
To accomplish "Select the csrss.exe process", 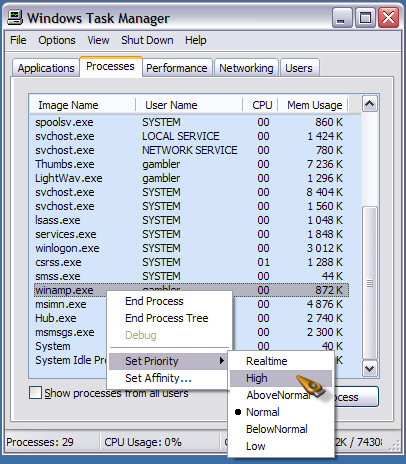I will (x=191, y=262).
